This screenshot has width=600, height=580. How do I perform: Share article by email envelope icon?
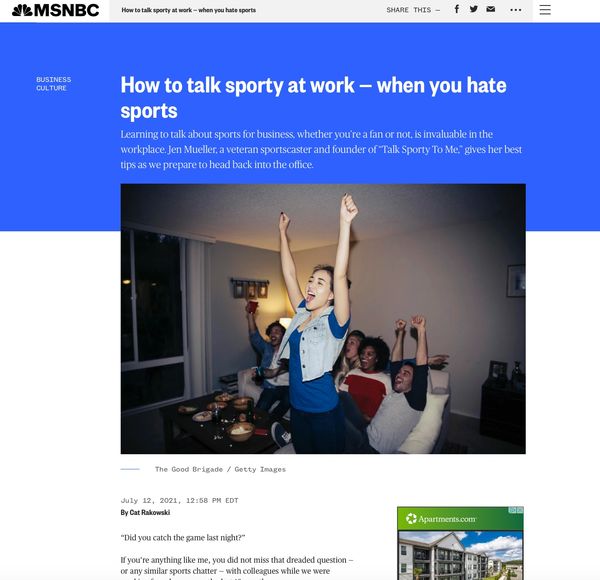click(491, 9)
